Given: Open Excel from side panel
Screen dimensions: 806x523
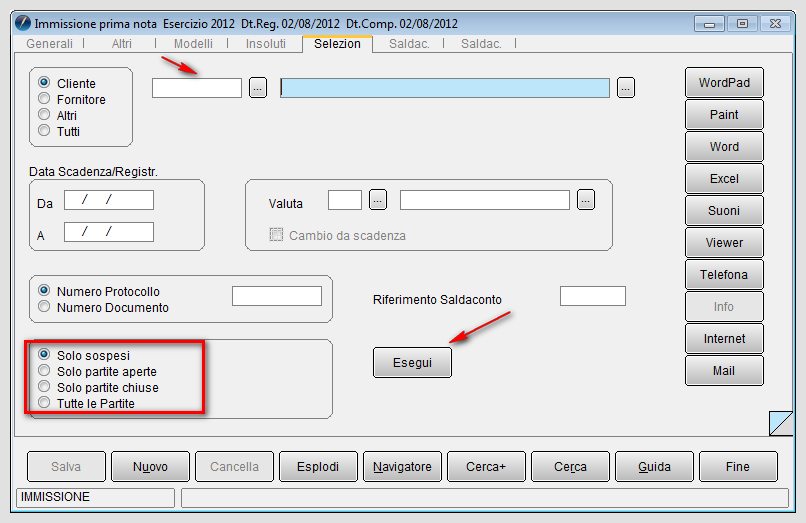Looking at the screenshot, I should click(x=724, y=178).
